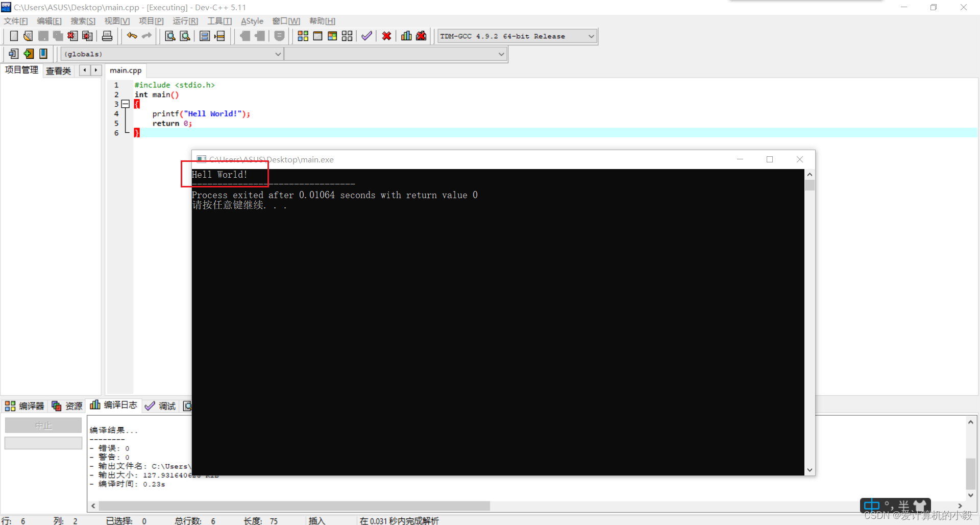Open the 运行[R] menu
980x525 pixels.
(x=185, y=21)
